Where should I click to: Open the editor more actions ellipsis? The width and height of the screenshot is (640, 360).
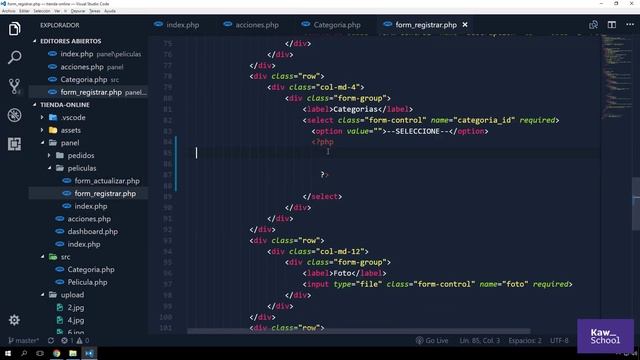[x=630, y=24]
